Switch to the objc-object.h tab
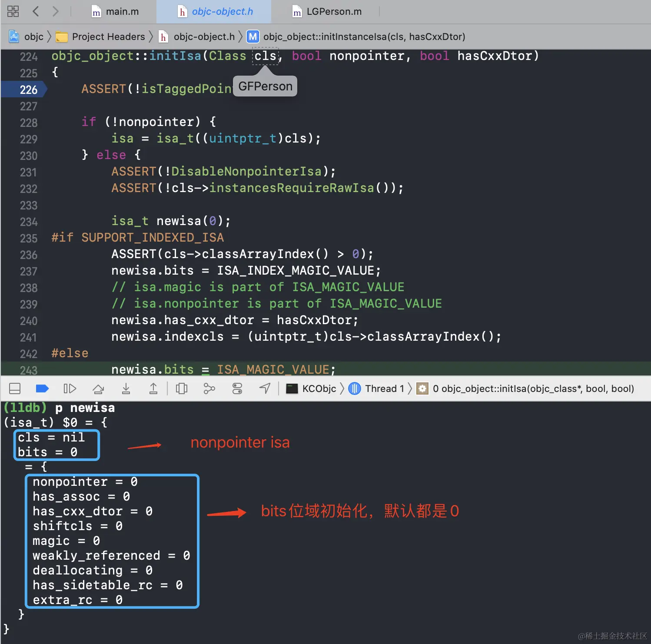 click(x=215, y=12)
